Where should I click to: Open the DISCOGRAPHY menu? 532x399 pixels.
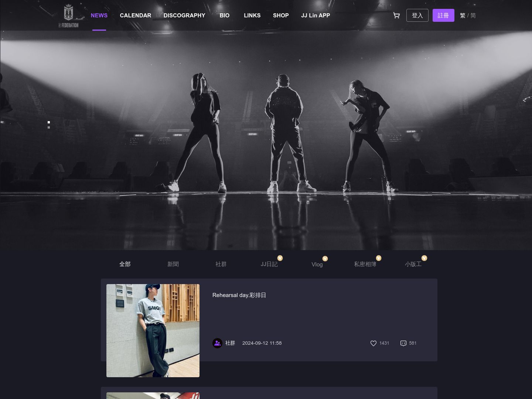pos(184,16)
